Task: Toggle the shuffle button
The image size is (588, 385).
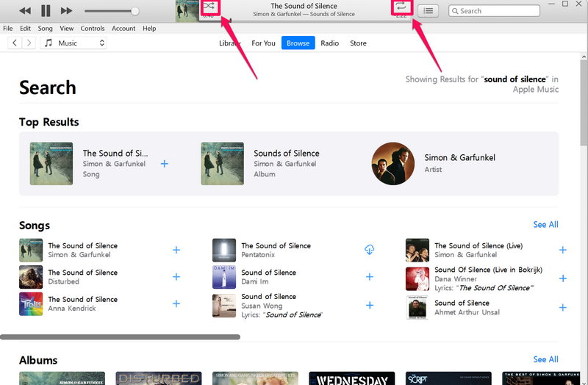Action: (x=209, y=7)
